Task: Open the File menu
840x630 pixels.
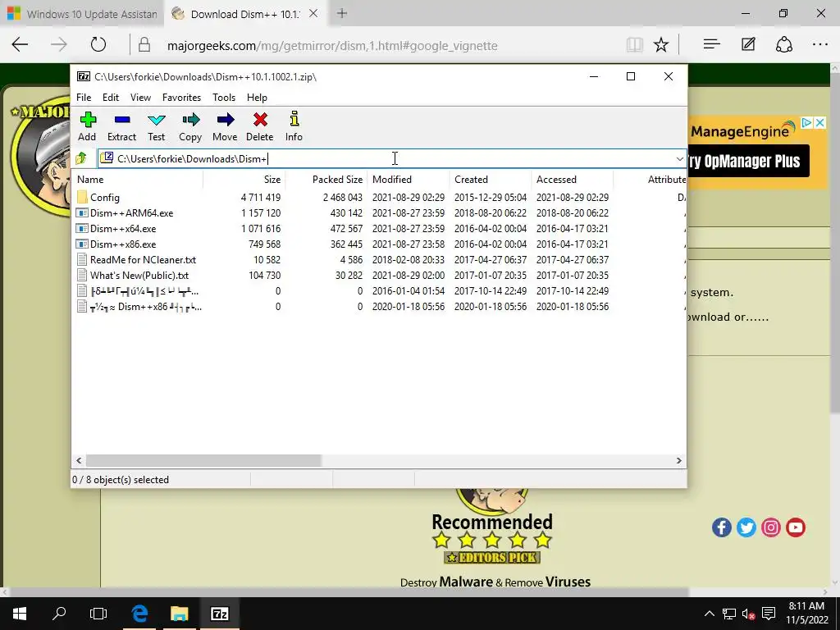Action: tap(84, 97)
